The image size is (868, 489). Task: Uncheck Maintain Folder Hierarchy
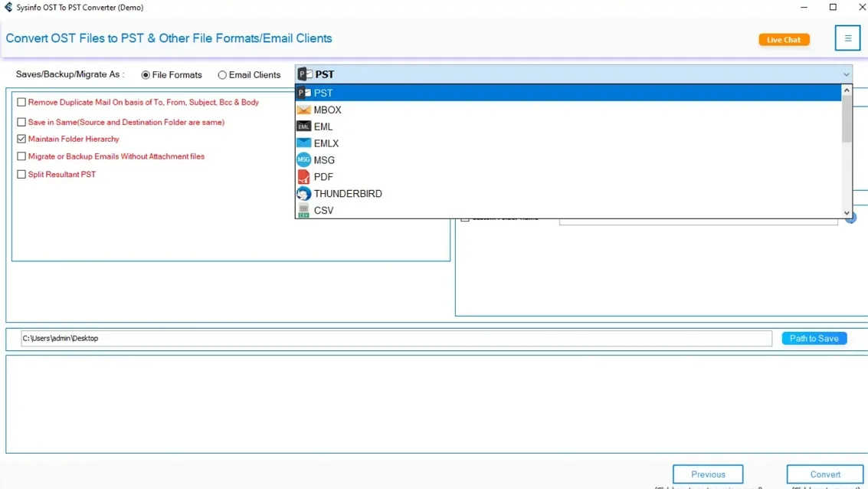[x=21, y=139]
